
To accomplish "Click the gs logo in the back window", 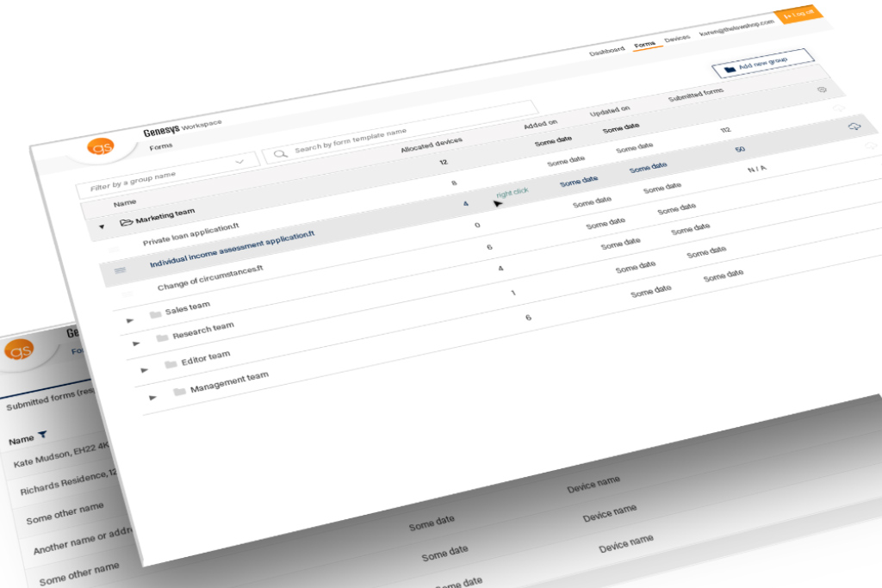I will (x=19, y=350).
